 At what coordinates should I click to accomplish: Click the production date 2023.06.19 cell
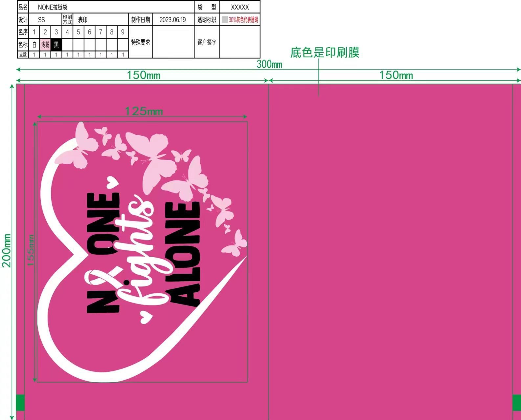pos(173,20)
